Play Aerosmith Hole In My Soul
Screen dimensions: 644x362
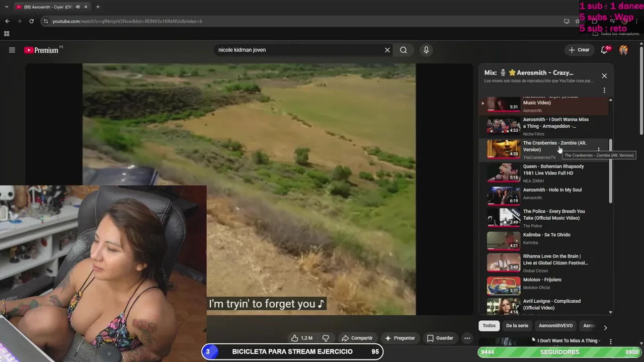pyautogui.click(x=552, y=190)
